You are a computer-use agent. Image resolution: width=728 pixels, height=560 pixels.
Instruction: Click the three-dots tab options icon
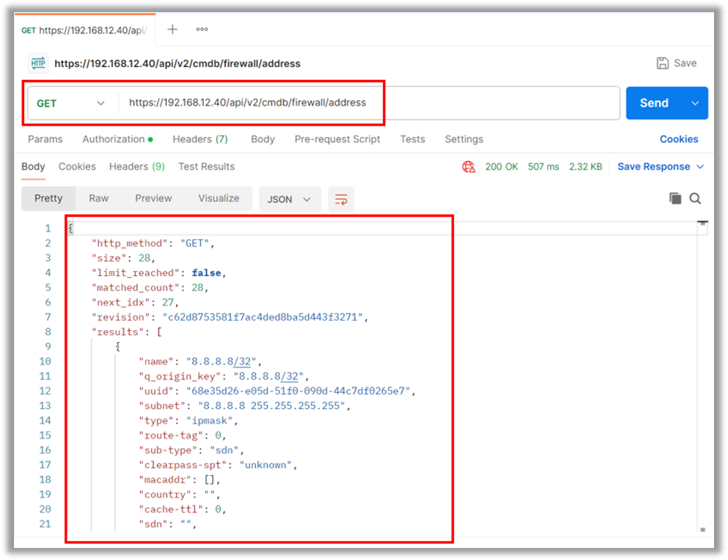click(x=201, y=29)
